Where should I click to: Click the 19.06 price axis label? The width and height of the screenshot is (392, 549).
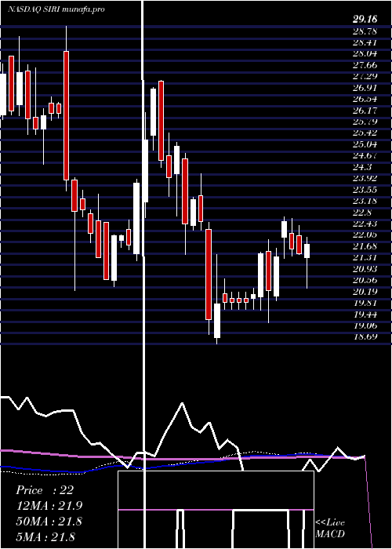(x=365, y=325)
